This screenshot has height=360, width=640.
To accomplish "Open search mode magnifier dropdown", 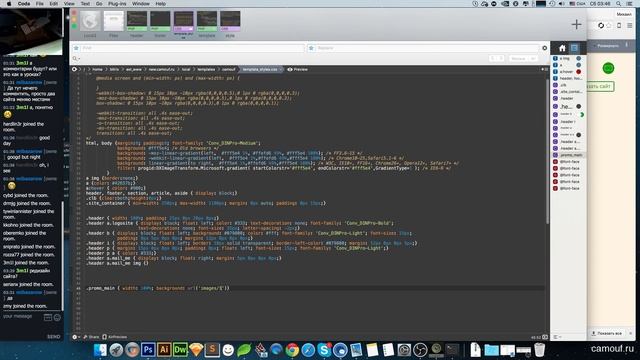I will pos(76,59).
